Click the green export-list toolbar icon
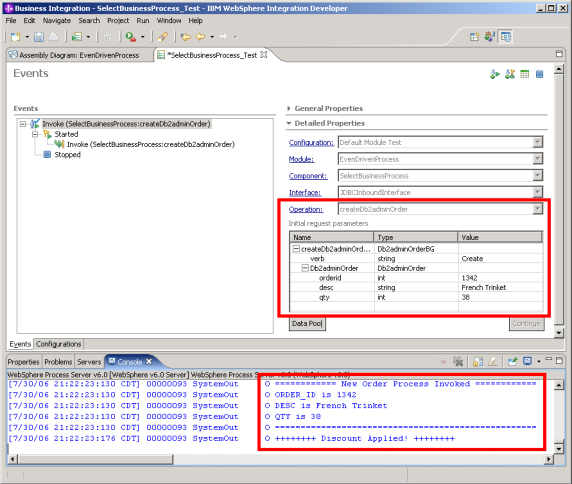The image size is (572, 484). (77, 36)
